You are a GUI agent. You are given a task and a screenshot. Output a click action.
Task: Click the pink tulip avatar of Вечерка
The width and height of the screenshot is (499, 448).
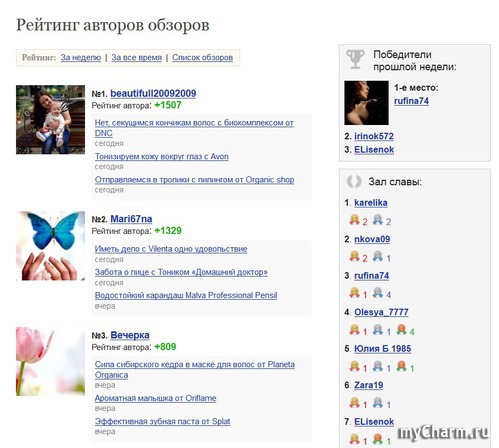(50, 361)
